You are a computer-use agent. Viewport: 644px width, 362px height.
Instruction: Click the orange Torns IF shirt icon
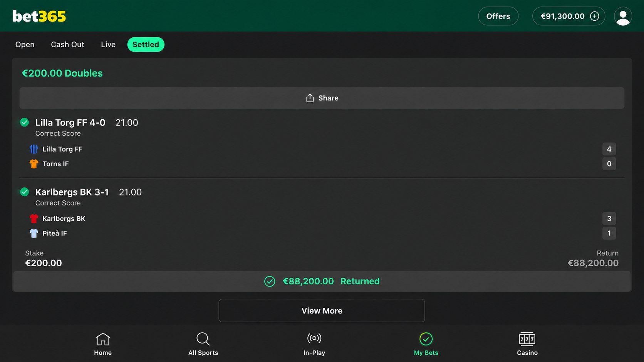(x=34, y=164)
